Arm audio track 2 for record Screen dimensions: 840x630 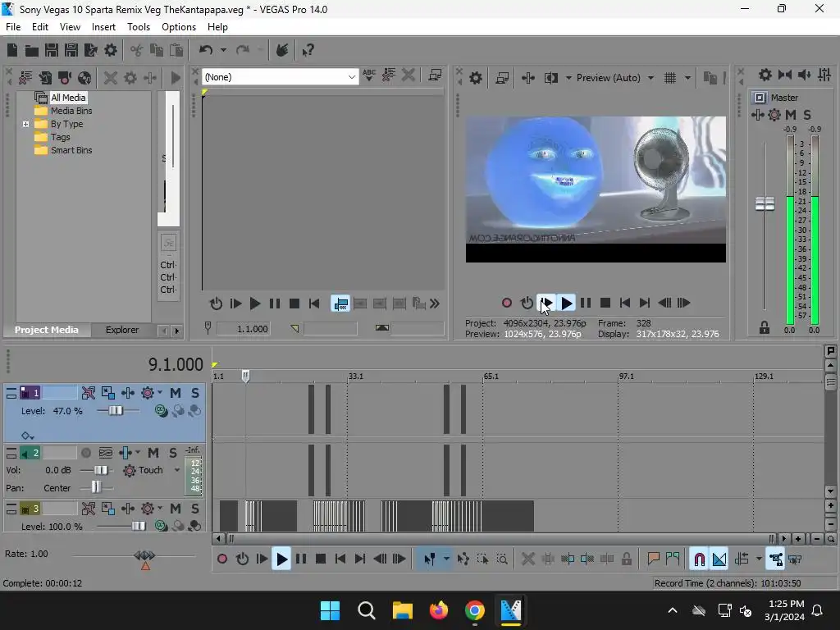coord(85,453)
